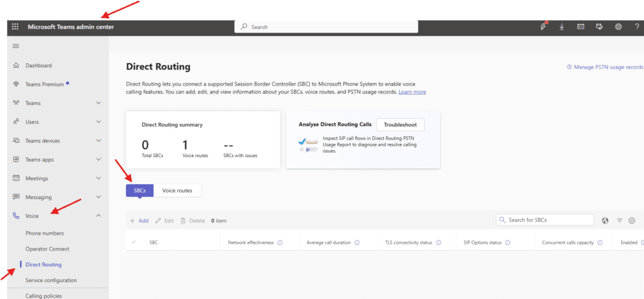Select the SBCs tab
644x299 pixels.
coord(140,190)
